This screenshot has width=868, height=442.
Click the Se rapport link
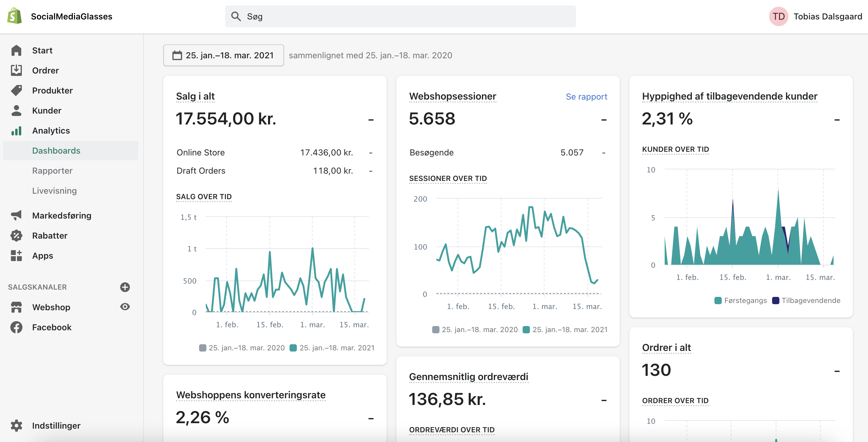pos(586,97)
